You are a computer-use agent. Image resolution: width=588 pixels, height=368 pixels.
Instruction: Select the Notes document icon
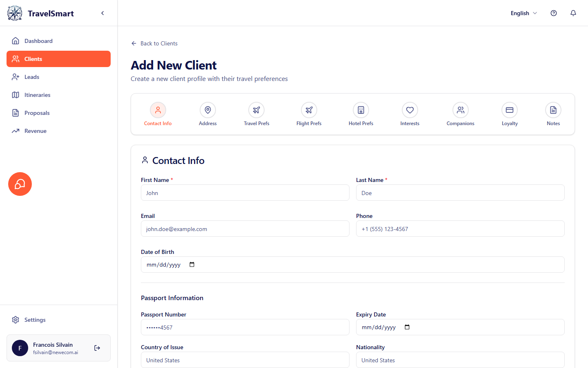tap(553, 110)
